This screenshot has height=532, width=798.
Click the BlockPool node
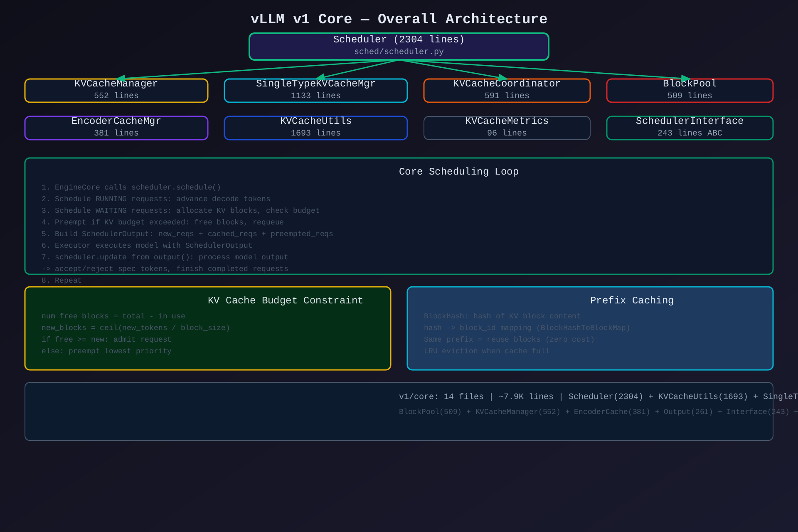point(690,90)
